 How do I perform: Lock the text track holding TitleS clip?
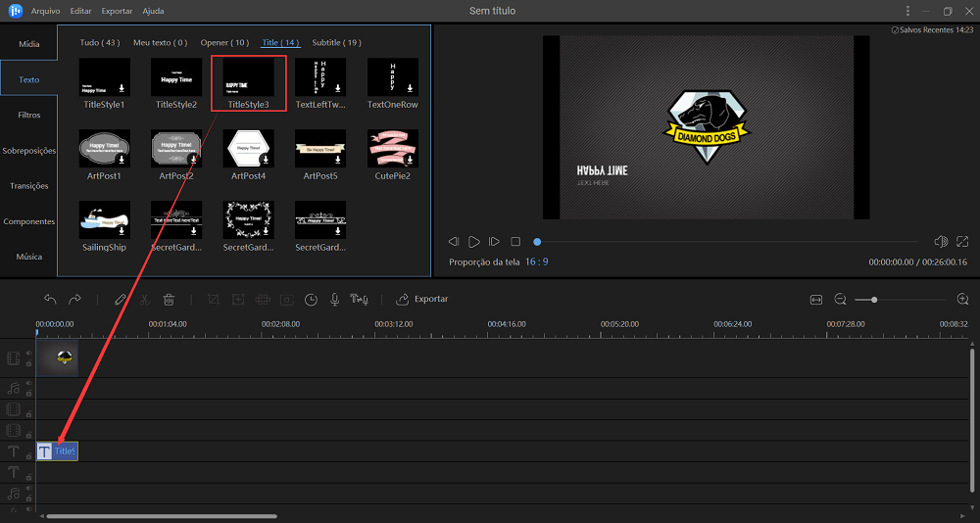tap(28, 456)
